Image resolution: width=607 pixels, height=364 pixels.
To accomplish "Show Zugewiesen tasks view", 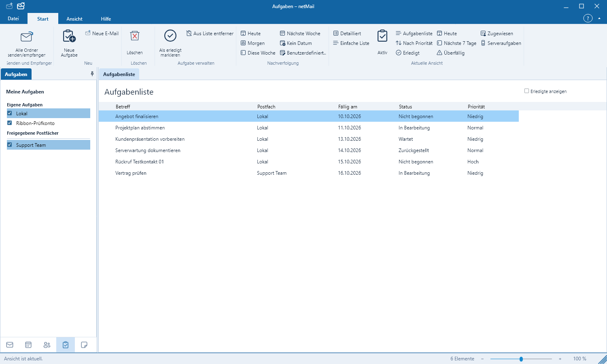I will (x=497, y=34).
